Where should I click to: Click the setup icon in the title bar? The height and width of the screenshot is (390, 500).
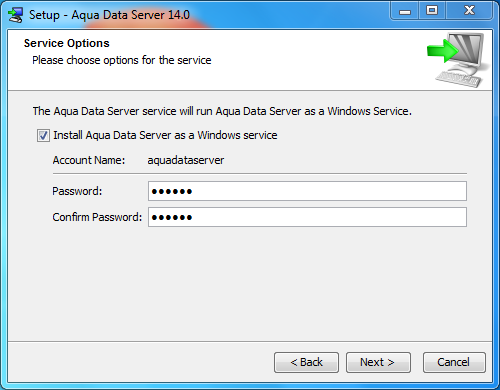pos(16,15)
